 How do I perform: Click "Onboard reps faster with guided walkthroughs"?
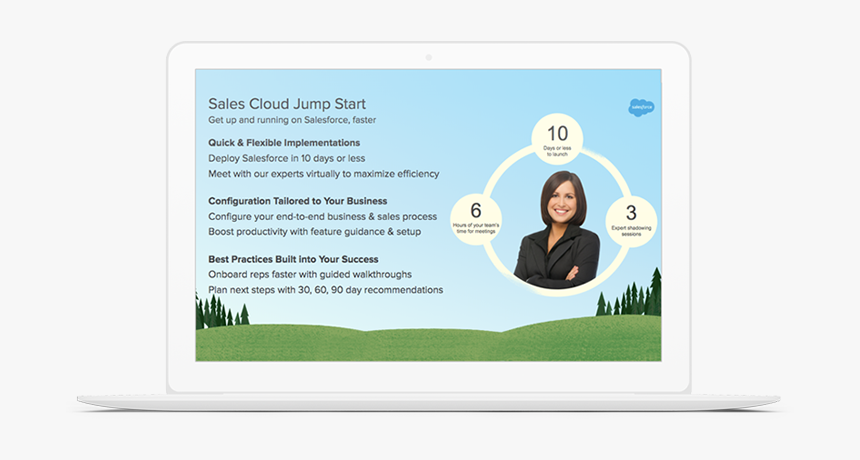coord(310,275)
